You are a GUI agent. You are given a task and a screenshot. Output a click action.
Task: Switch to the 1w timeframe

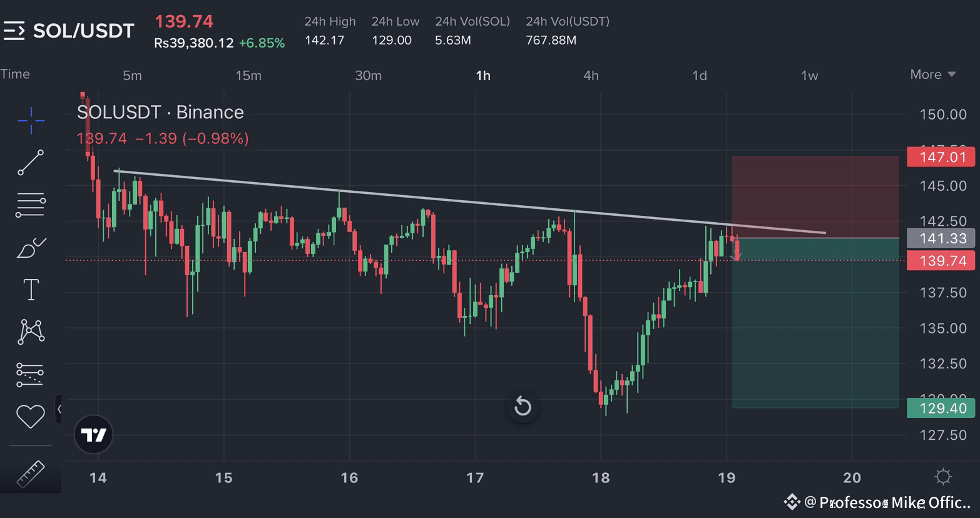point(810,76)
